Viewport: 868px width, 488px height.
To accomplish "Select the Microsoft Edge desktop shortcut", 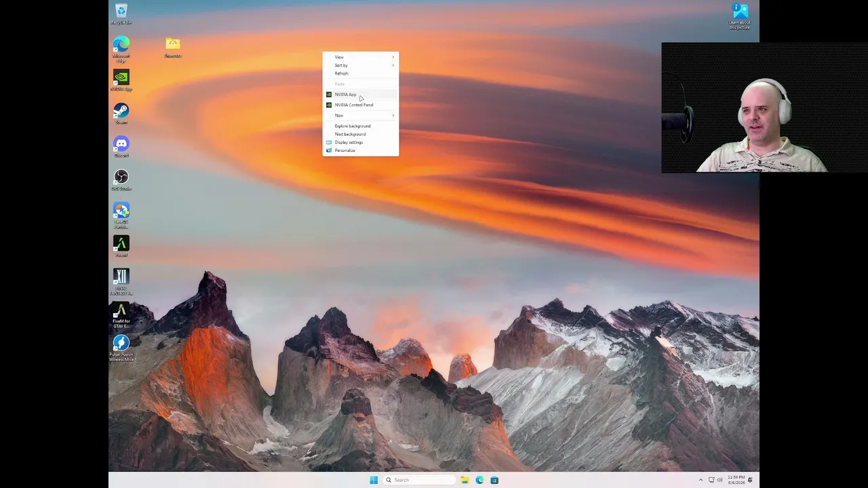I will click(x=121, y=49).
